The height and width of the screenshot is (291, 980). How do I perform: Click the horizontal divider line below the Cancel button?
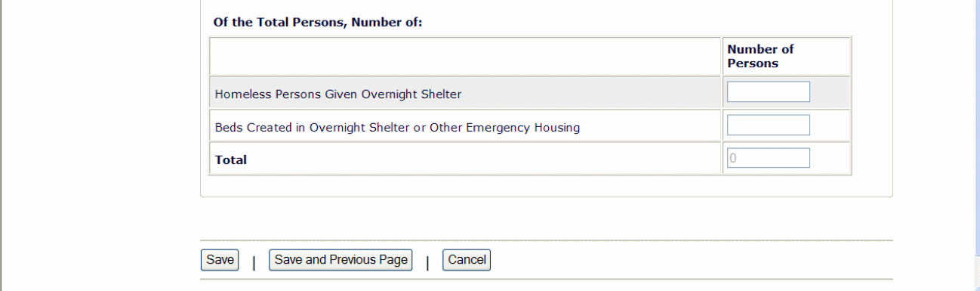coord(546,279)
